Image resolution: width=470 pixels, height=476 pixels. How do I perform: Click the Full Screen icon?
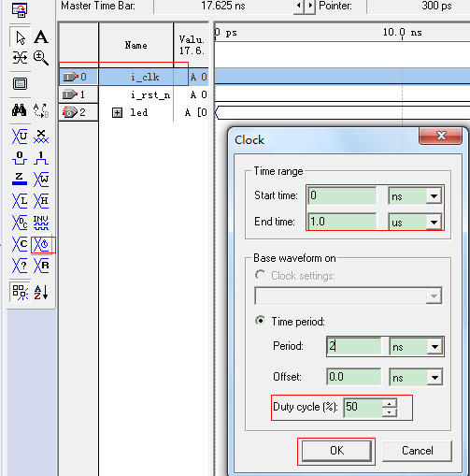pyautogui.click(x=20, y=83)
